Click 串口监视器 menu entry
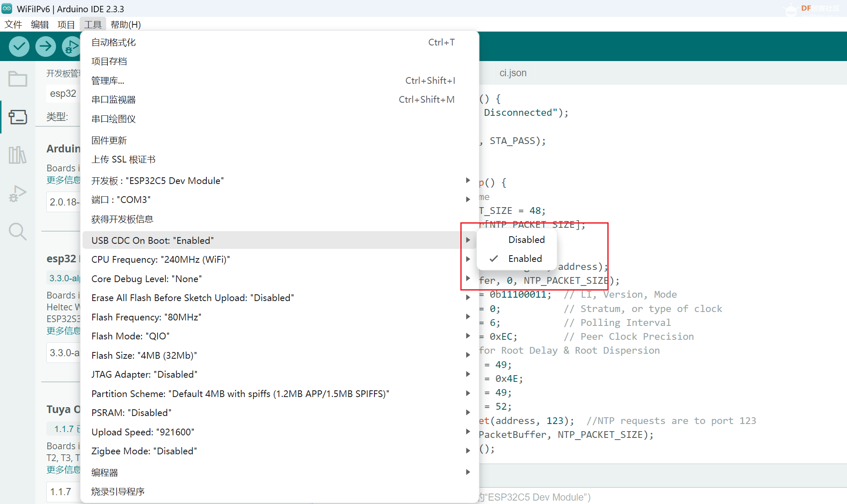 tap(114, 100)
